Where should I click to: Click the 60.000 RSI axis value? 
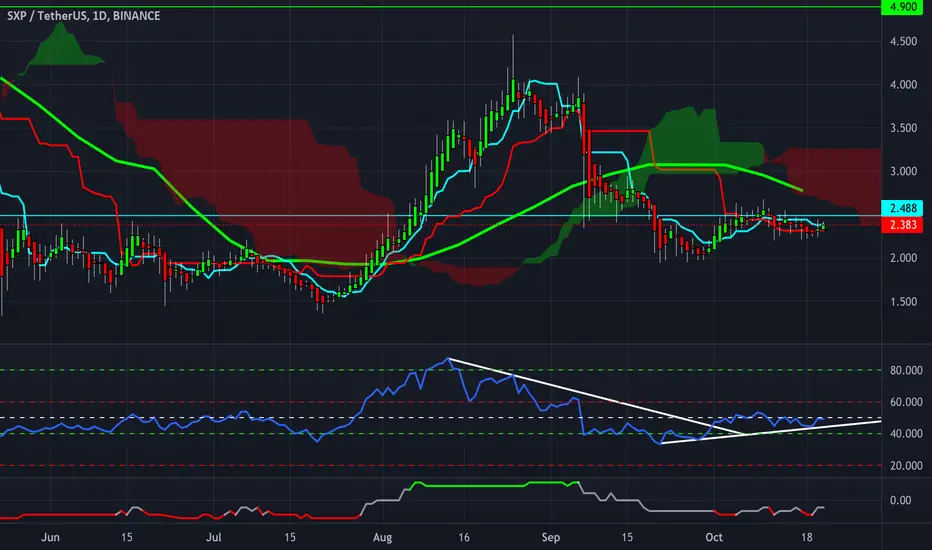906,403
